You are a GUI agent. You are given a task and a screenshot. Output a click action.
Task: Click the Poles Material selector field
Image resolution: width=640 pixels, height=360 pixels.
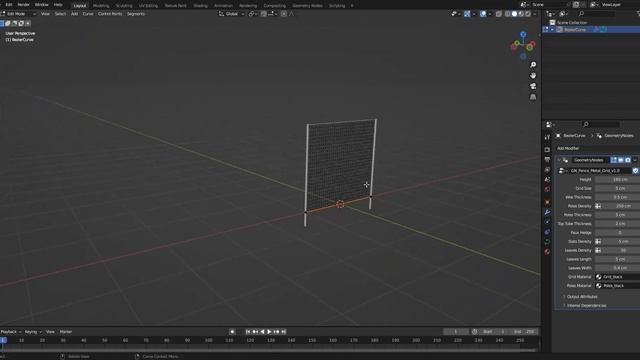(617, 286)
